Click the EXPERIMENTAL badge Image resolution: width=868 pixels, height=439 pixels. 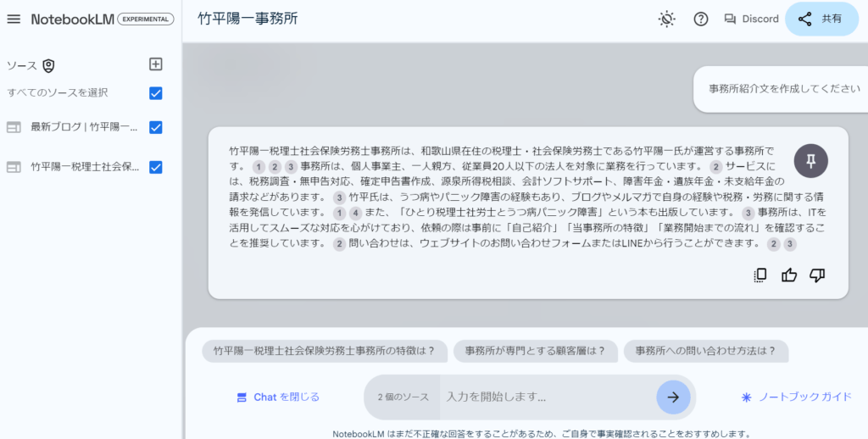coord(146,19)
